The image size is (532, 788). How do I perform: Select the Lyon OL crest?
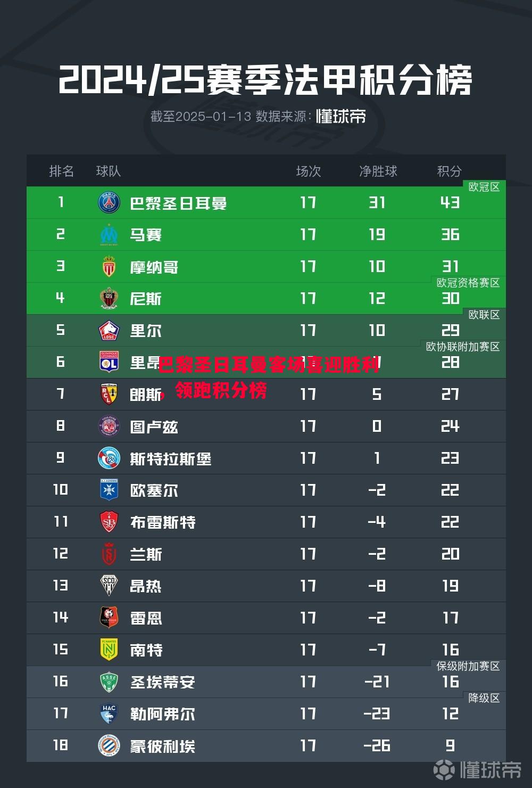pos(109,362)
